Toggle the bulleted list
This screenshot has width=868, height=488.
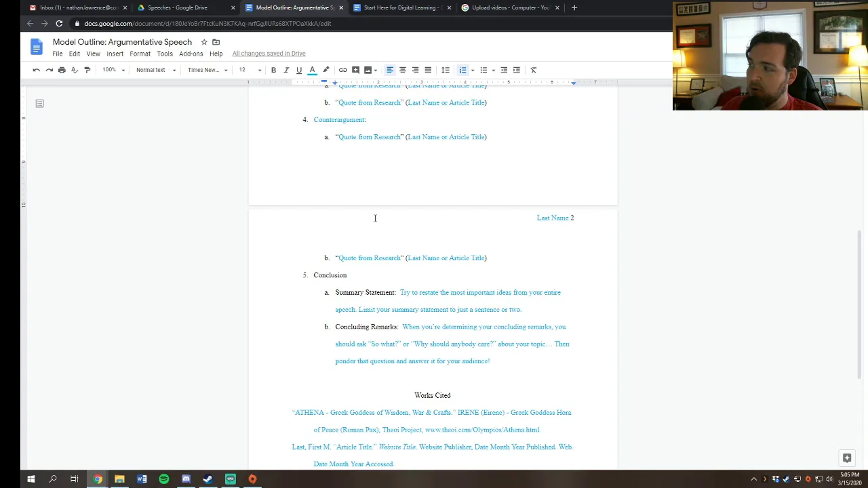(x=484, y=70)
